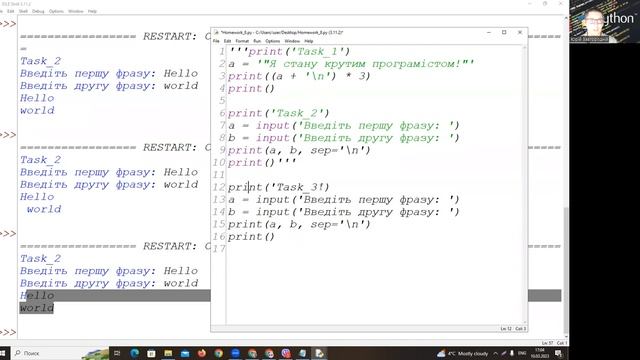Open Run menu in the editor window

point(257,41)
